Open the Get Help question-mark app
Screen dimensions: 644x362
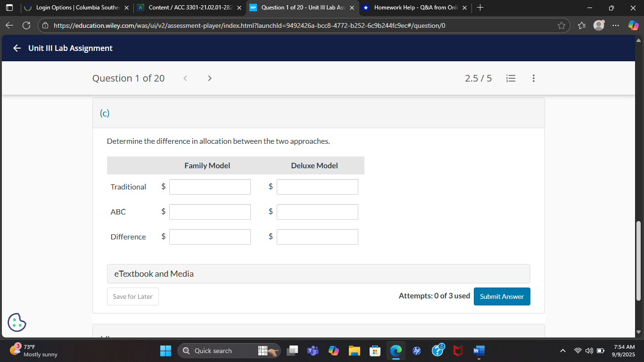(x=438, y=350)
